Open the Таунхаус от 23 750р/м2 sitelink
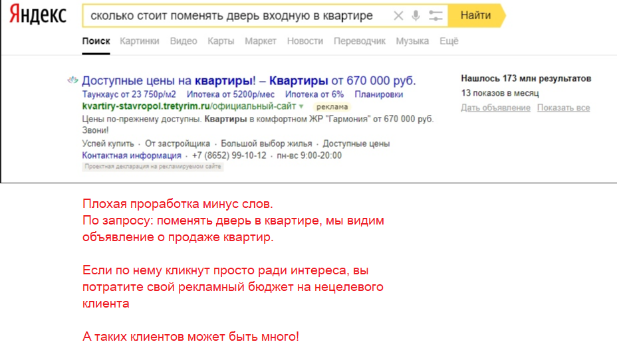The image size is (617, 364). (x=129, y=94)
